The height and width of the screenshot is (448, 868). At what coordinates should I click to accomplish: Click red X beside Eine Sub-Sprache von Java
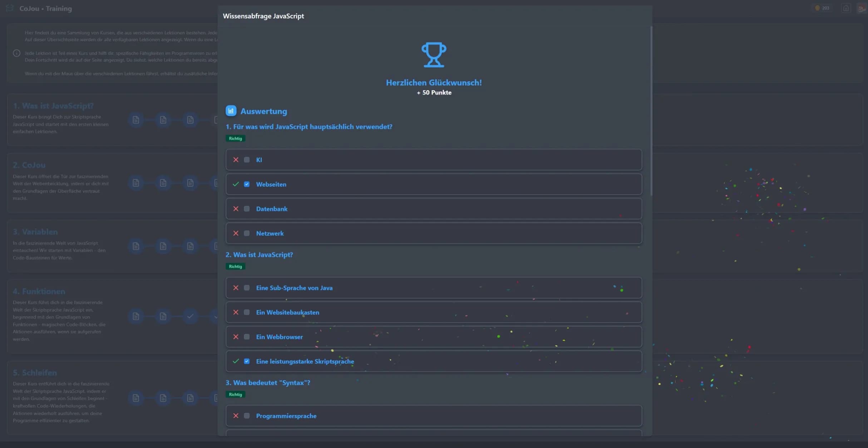pos(236,288)
